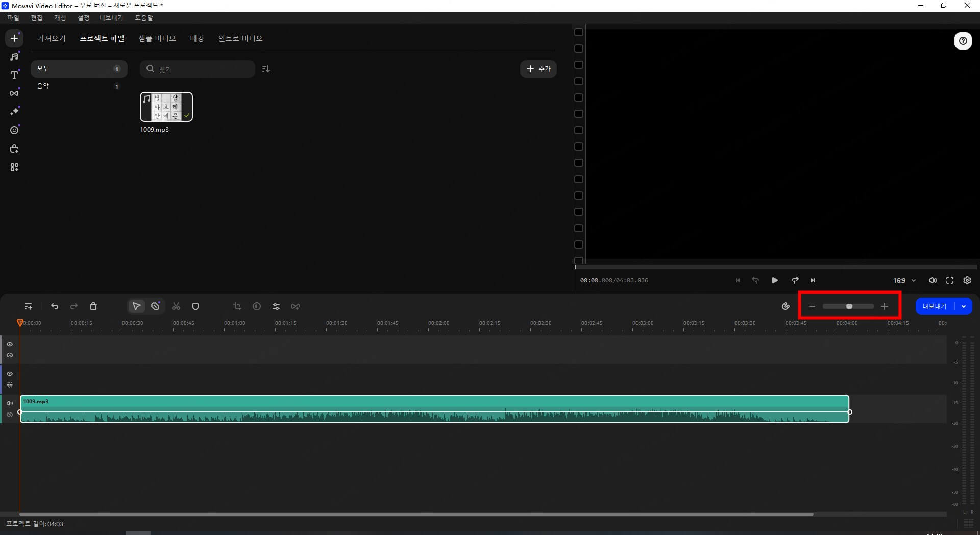Image resolution: width=980 pixels, height=535 pixels.
Task: Switch to the 배경 tab
Action: pos(197,38)
